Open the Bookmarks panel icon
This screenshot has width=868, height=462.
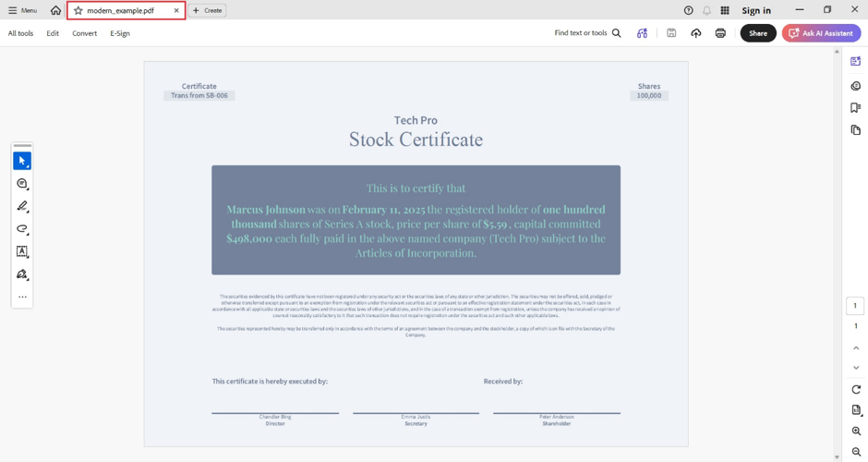click(856, 107)
